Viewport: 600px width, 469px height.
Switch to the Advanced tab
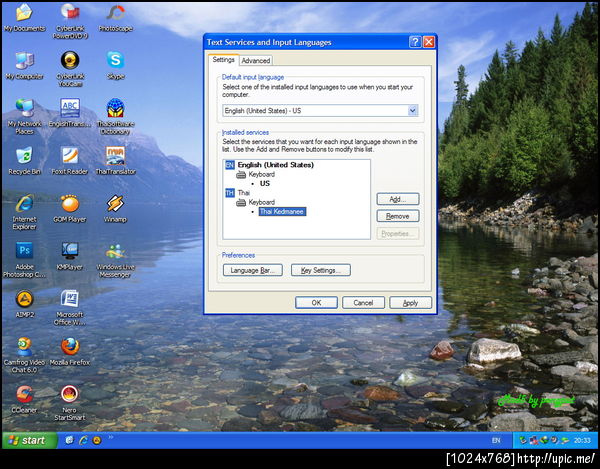coord(256,60)
